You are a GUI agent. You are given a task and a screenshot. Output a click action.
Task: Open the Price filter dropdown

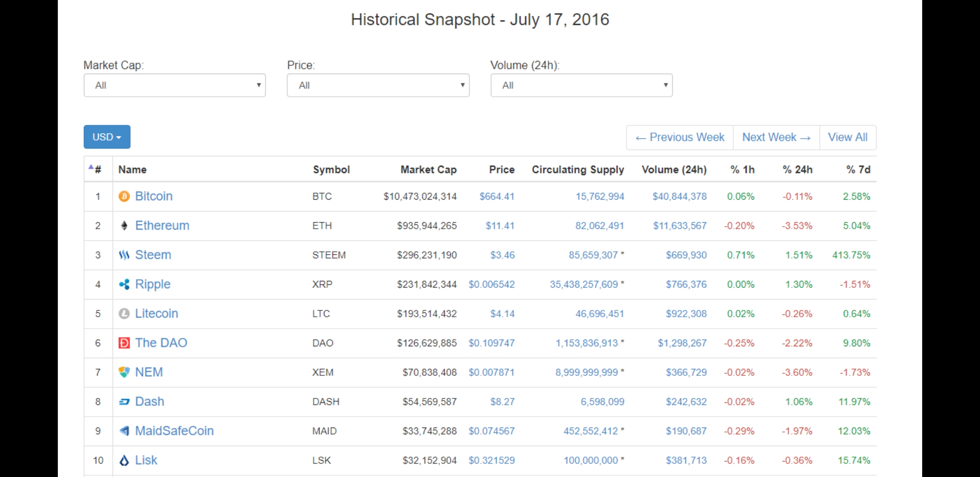[378, 85]
